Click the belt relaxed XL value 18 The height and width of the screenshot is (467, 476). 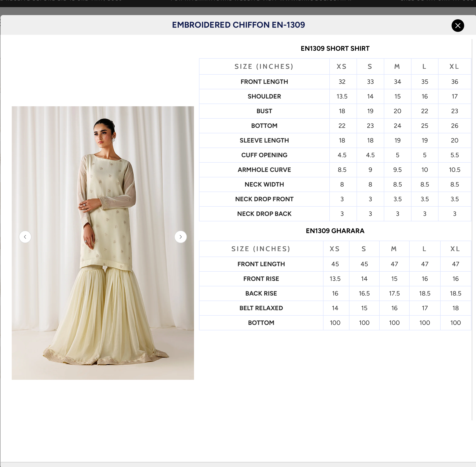click(x=456, y=308)
